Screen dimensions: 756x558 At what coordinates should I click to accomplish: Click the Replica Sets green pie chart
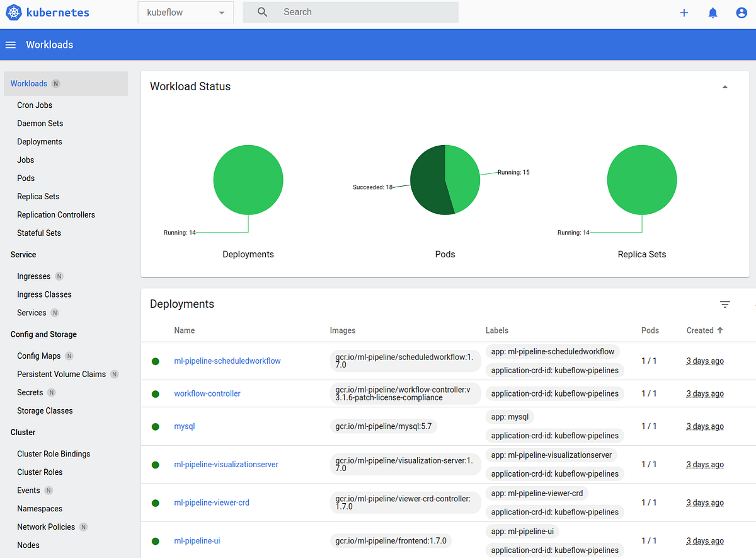642,180
